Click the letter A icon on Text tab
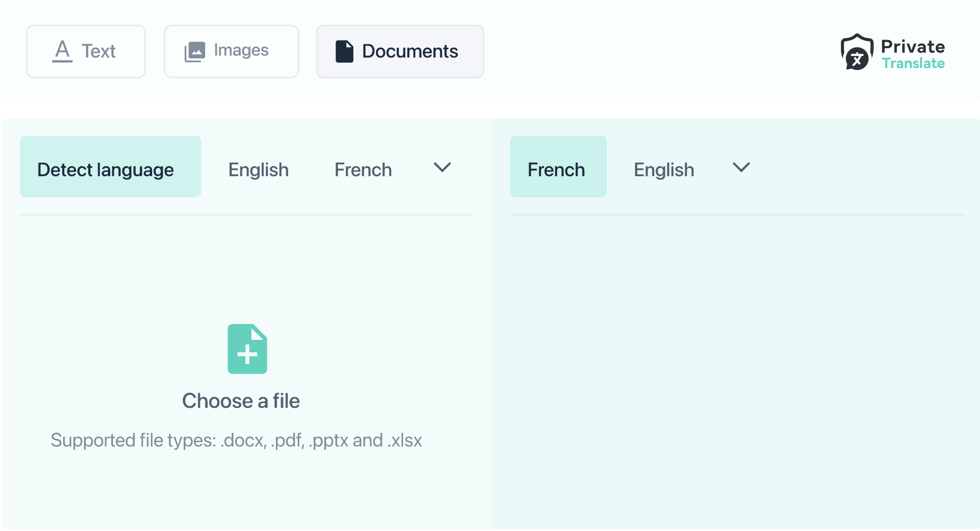Viewport: 980px width, 531px height. (62, 51)
